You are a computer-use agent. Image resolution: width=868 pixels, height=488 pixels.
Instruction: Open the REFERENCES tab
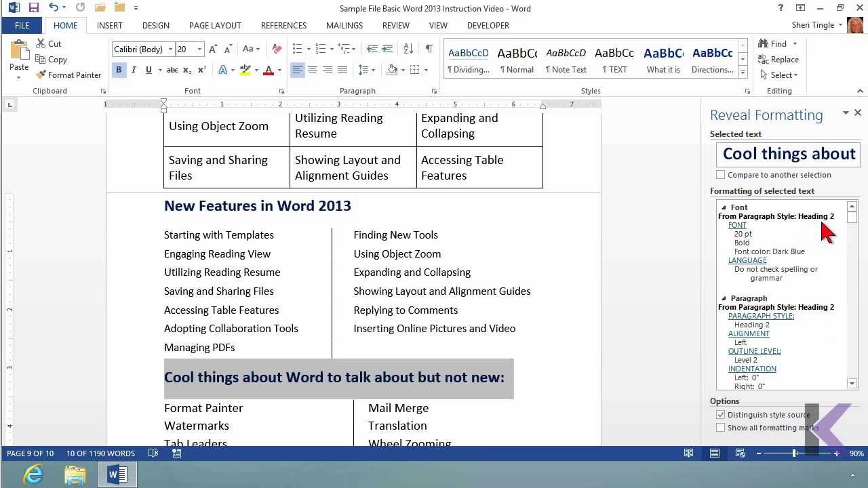(x=283, y=25)
